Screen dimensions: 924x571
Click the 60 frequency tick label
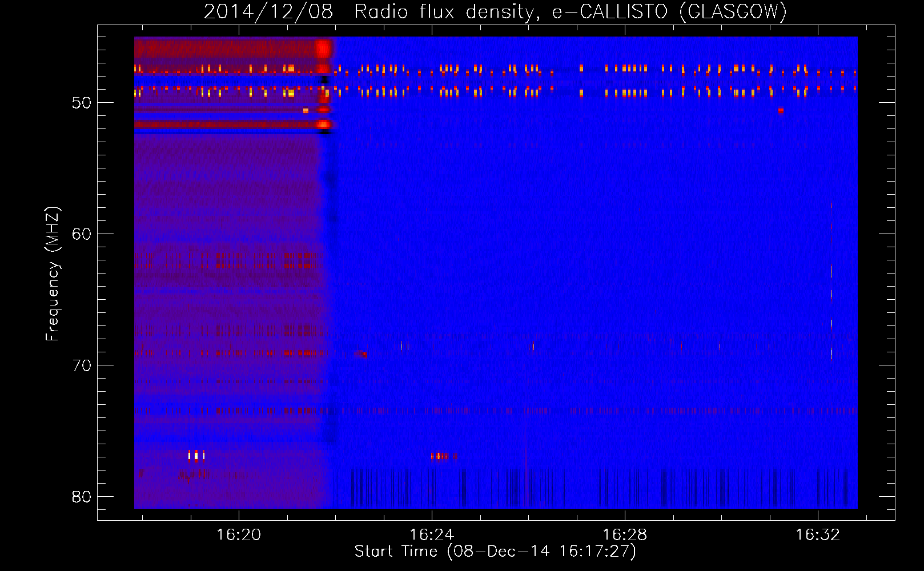point(82,234)
